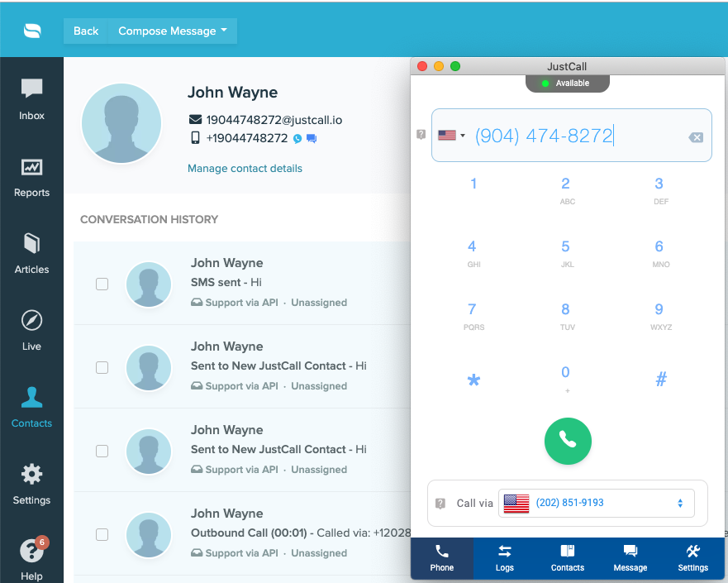Viewport: 728px width, 583px height.
Task: Open Live in the sidebar
Action: click(x=31, y=331)
